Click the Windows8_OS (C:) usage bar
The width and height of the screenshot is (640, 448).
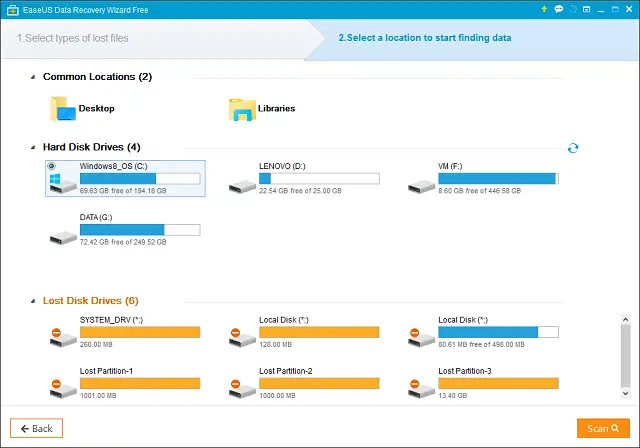(140, 178)
